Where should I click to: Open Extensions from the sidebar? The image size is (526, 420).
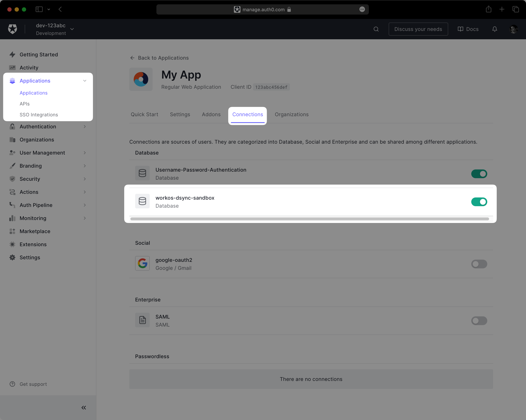click(33, 244)
